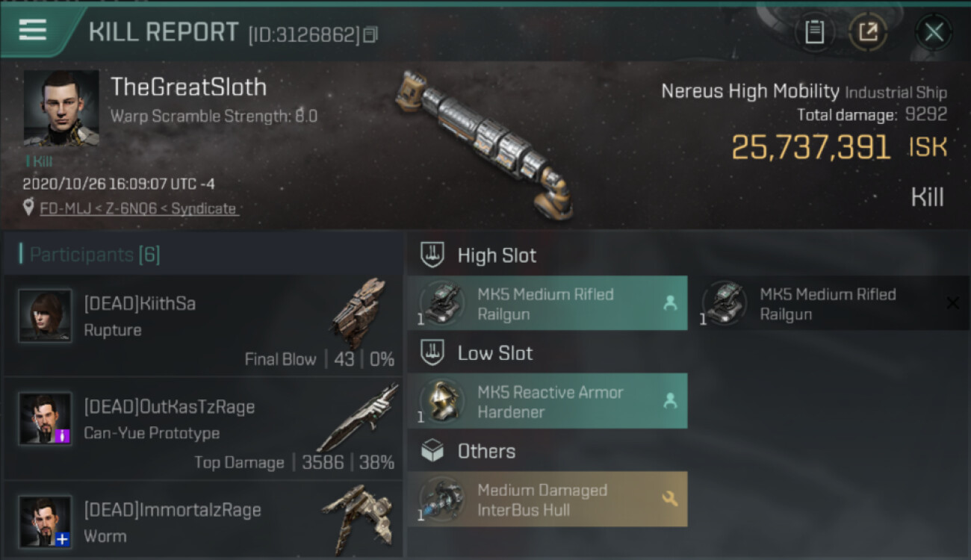The image size is (971, 560).
Task: Click the Others cube icon
Action: pyautogui.click(x=432, y=450)
